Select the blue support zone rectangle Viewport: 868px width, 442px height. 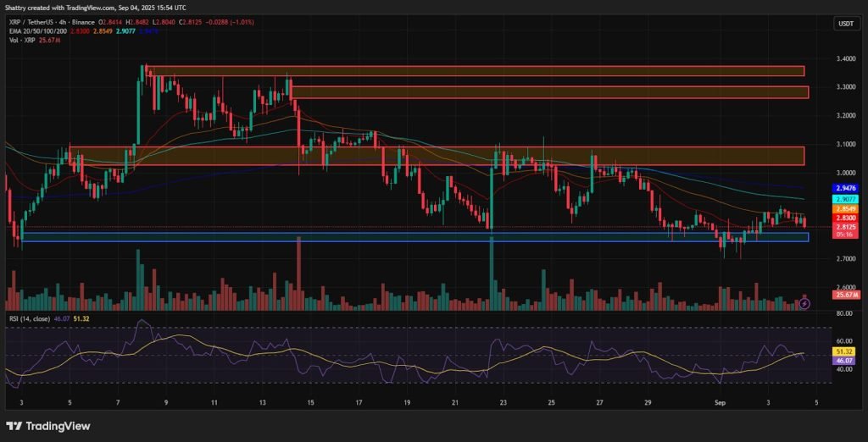click(415, 237)
